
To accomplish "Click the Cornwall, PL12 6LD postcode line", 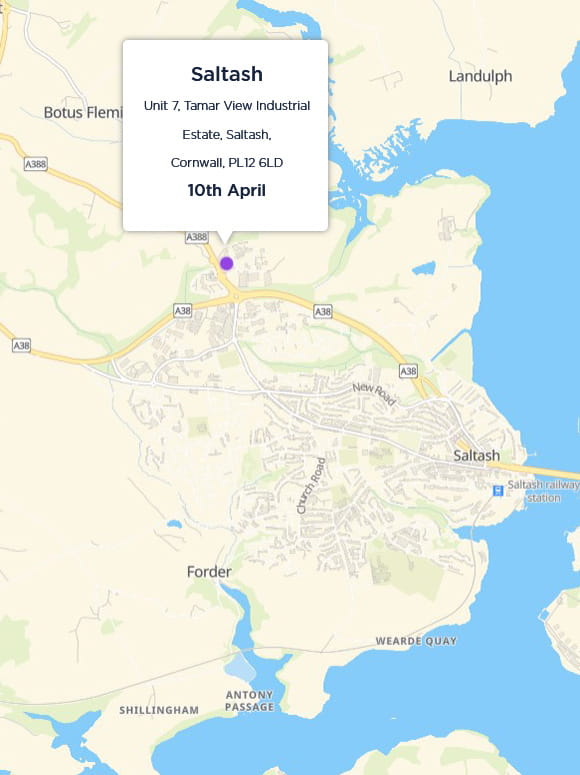I will 227,163.
